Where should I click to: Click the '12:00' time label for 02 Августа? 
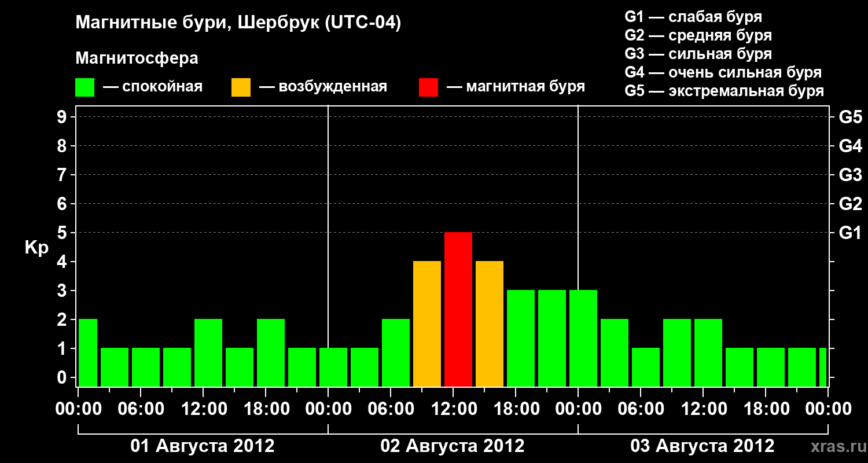click(x=454, y=409)
